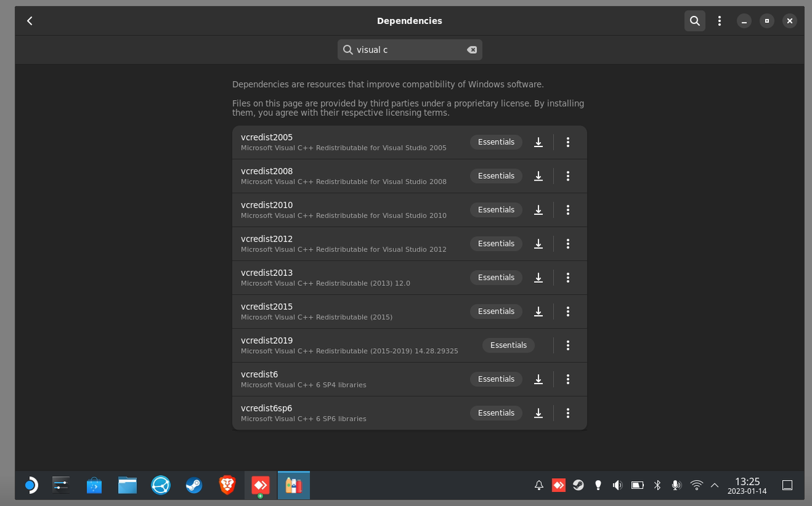Click Essentials tag on vcredist2019 row

[x=509, y=345]
